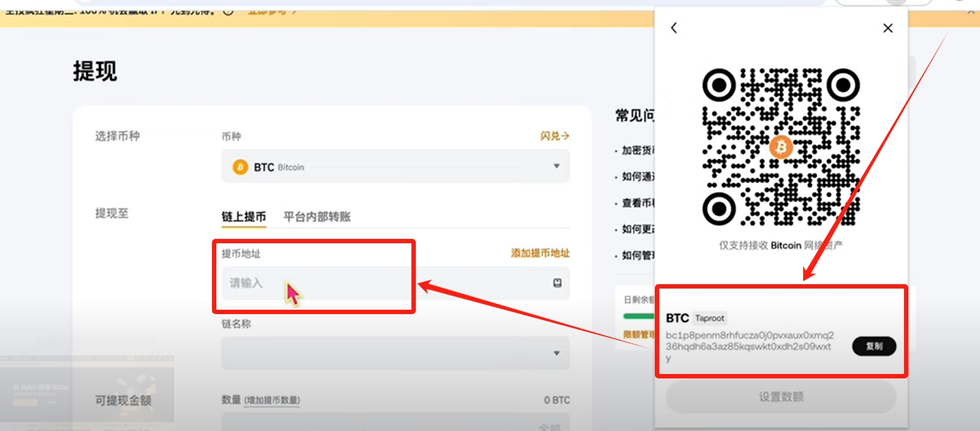Click the 可提现金额 label

point(123,400)
